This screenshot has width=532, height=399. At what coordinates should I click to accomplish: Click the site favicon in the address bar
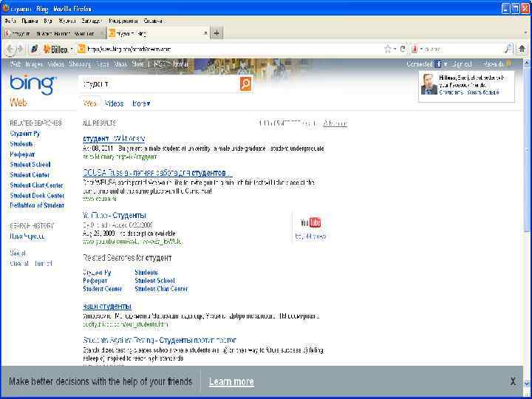point(81,50)
